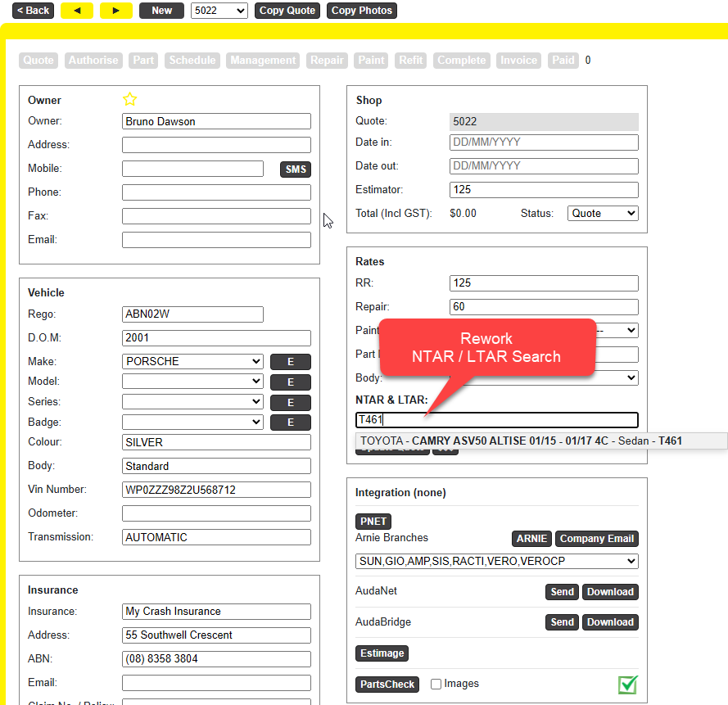
Task: Click the Copy Quote button
Action: 287,11
